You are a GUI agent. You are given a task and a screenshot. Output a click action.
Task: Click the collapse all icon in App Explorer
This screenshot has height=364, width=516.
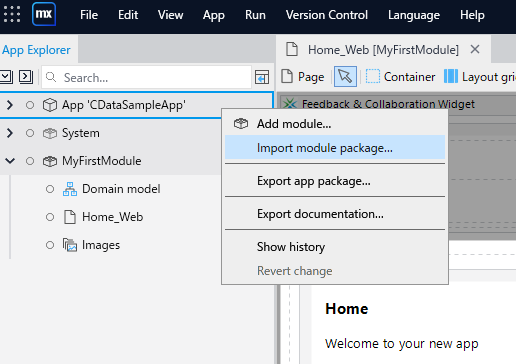[6, 77]
